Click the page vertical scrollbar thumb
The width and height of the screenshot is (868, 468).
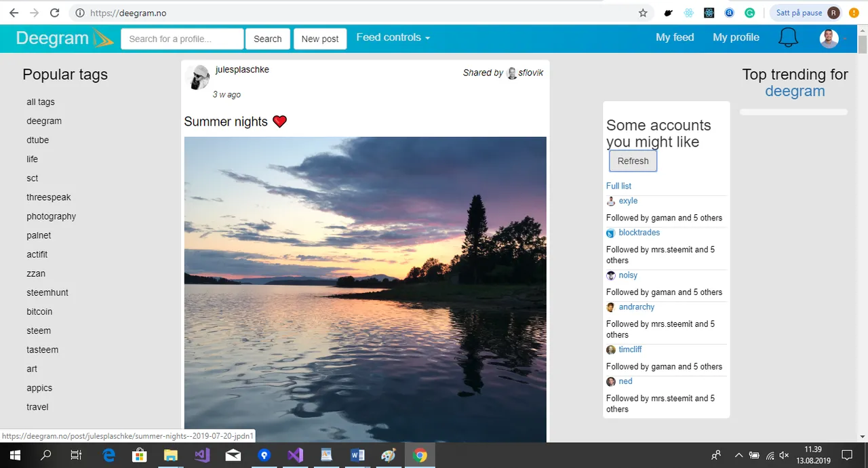pyautogui.click(x=863, y=44)
